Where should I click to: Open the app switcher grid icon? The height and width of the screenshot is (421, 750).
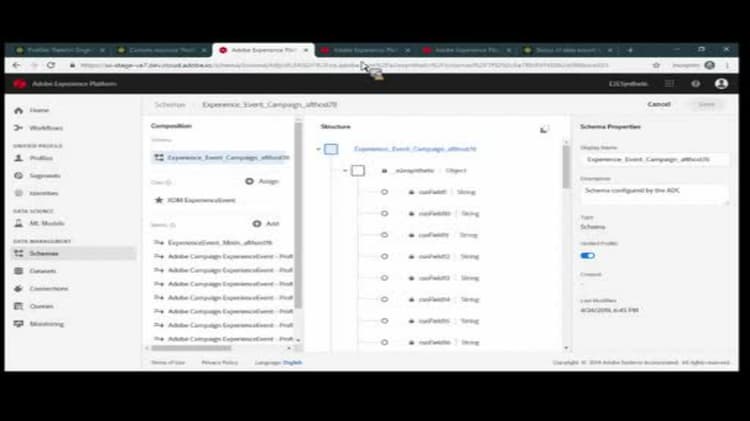point(669,84)
